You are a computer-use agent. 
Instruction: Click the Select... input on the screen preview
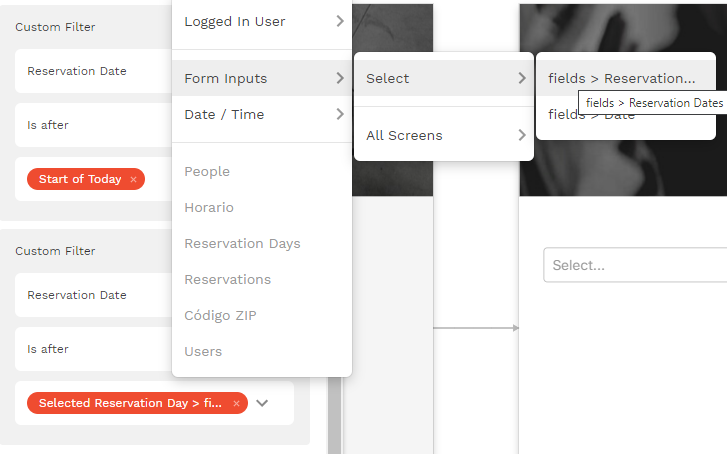(635, 265)
